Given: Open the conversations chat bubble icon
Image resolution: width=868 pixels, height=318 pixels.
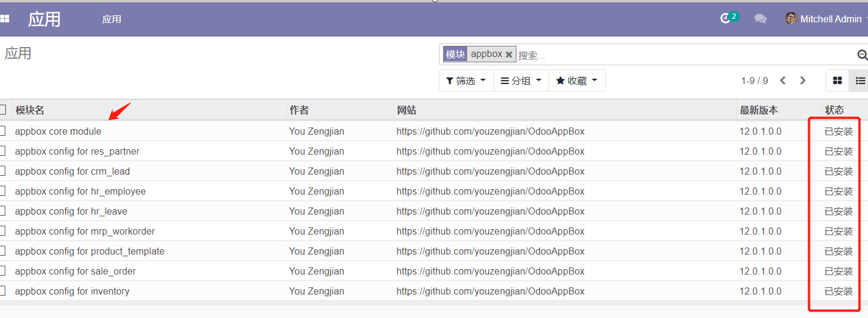Looking at the screenshot, I should click(x=761, y=19).
